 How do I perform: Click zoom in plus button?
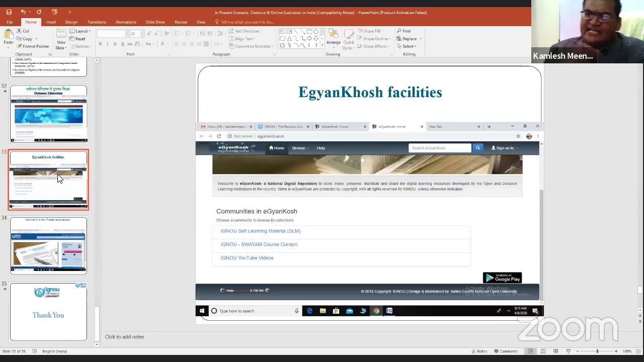pyautogui.click(x=617, y=351)
